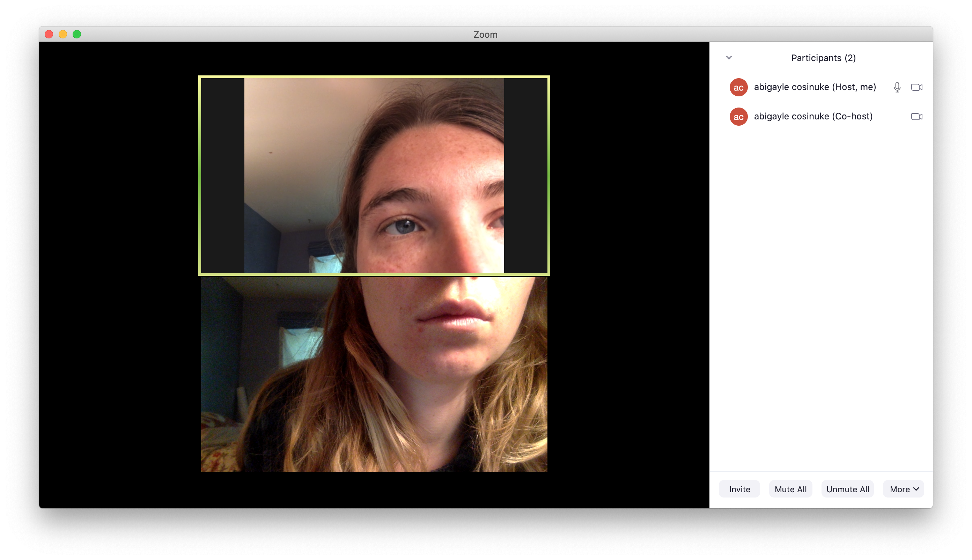Click the co-host's red 'ac' avatar

738,117
